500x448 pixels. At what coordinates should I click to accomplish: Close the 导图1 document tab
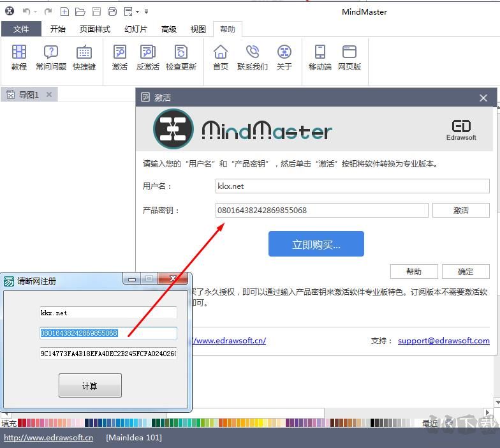click(x=48, y=94)
